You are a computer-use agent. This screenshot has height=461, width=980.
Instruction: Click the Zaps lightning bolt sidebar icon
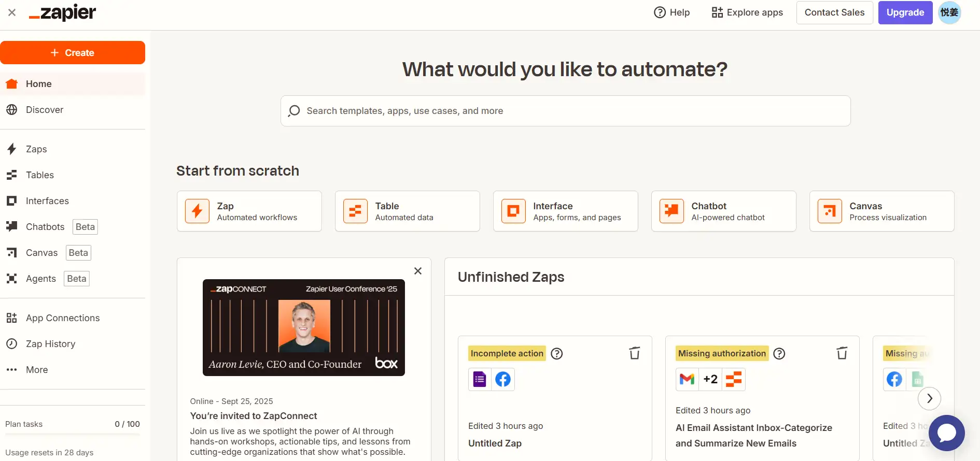tap(12, 149)
